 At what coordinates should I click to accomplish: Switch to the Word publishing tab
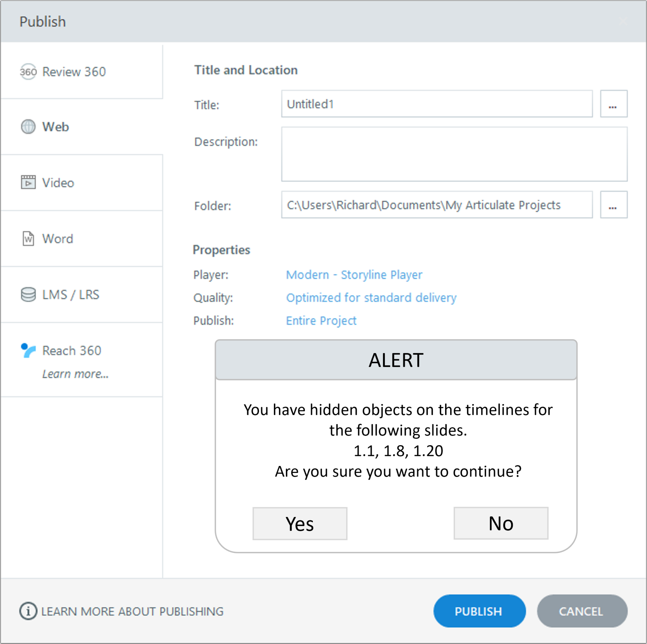(x=57, y=239)
